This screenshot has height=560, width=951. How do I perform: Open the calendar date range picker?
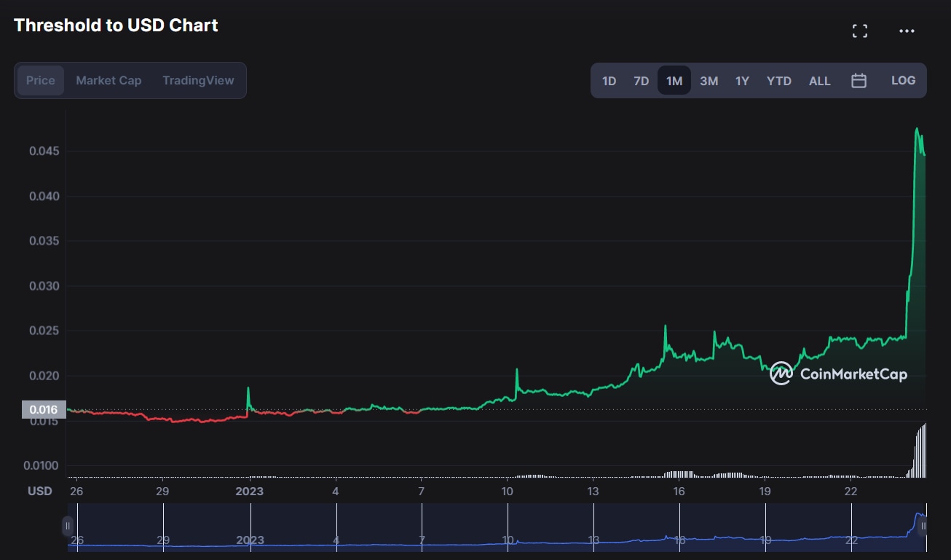click(859, 81)
